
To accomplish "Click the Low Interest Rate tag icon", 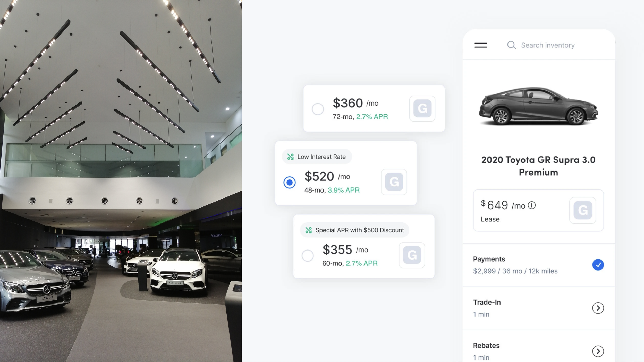I will 290,157.
